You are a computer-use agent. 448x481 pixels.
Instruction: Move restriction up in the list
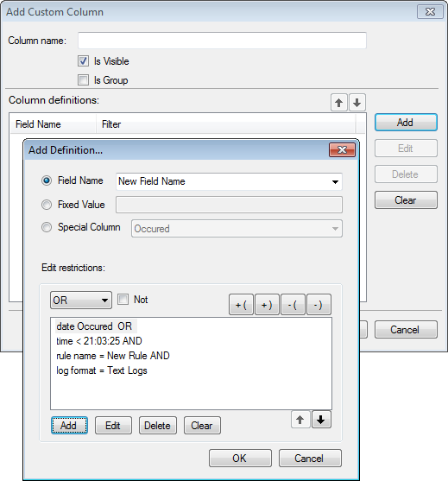(300, 420)
